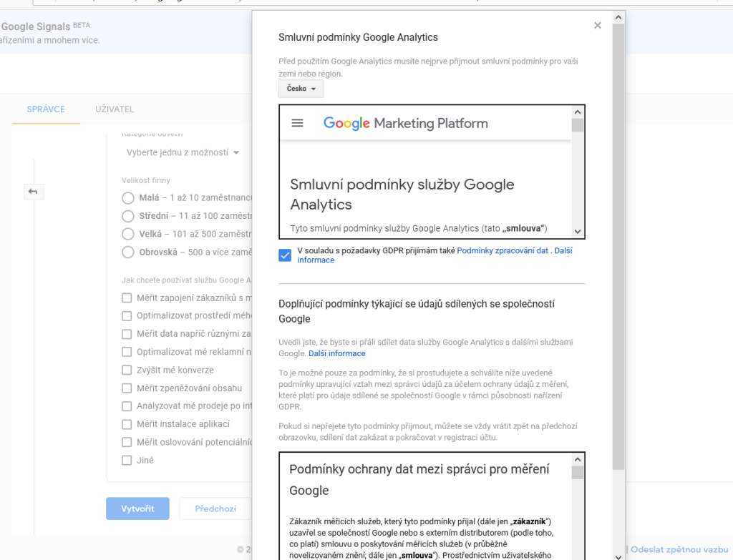This screenshot has width=733, height=560.
Task: Check Měřit zpeněžování obsahu checkbox
Action: tap(127, 388)
